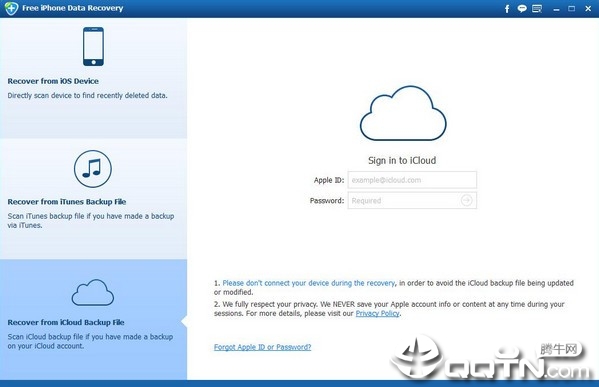This screenshot has width=599, height=387.
Task: Focus the Apple ID input field
Action: pos(412,180)
